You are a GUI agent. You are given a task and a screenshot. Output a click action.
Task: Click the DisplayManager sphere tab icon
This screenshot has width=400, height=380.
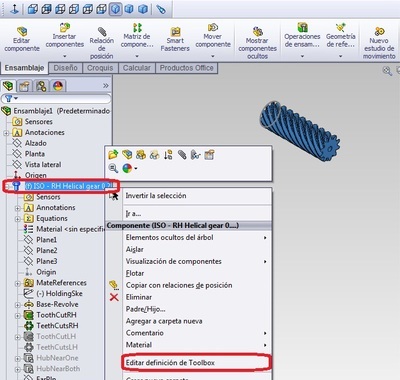point(58,86)
